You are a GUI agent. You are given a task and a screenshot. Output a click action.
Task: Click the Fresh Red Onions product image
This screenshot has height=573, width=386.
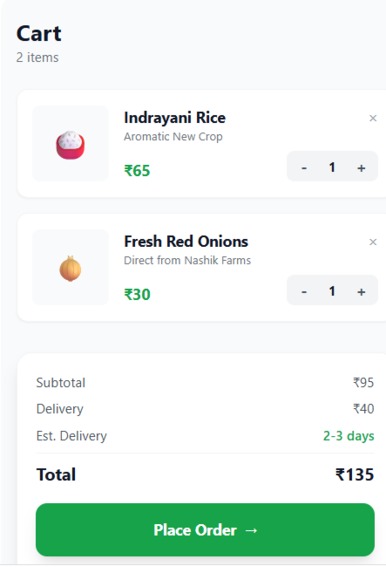[x=71, y=267]
